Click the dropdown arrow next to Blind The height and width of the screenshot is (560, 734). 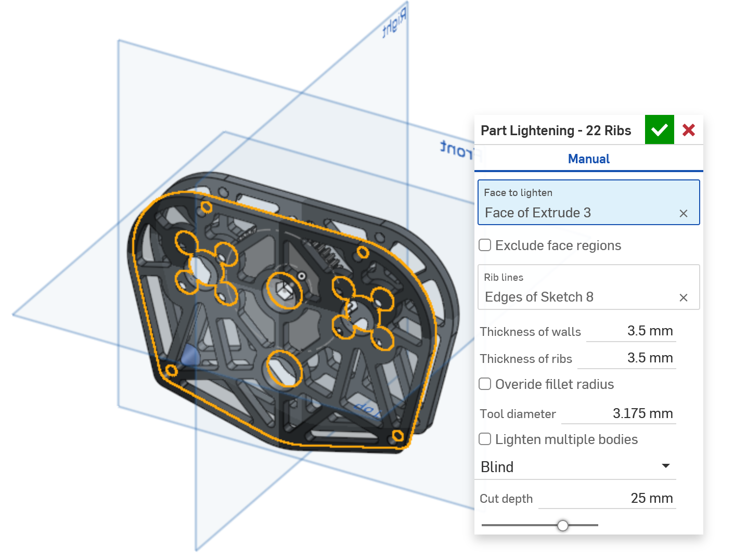665,466
